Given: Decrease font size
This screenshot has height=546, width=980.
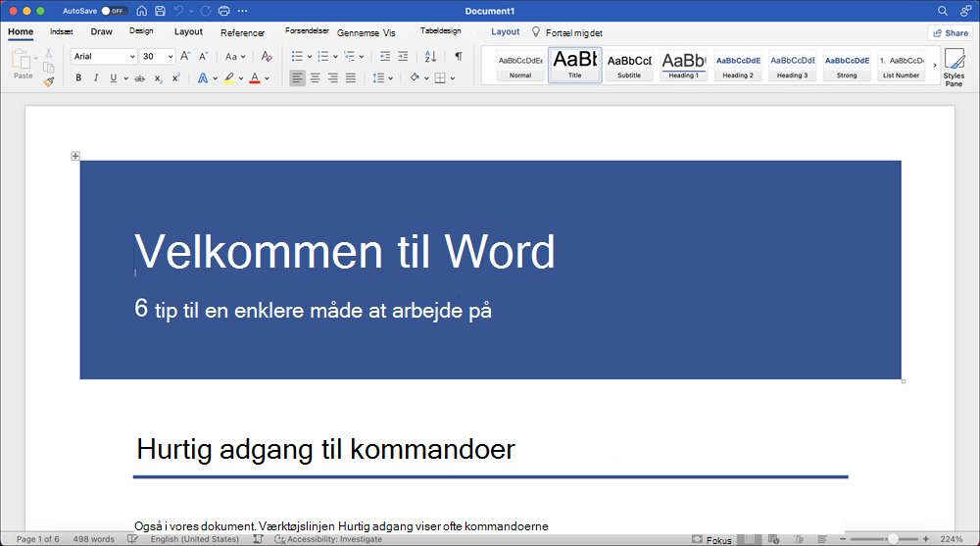Looking at the screenshot, I should tap(204, 56).
